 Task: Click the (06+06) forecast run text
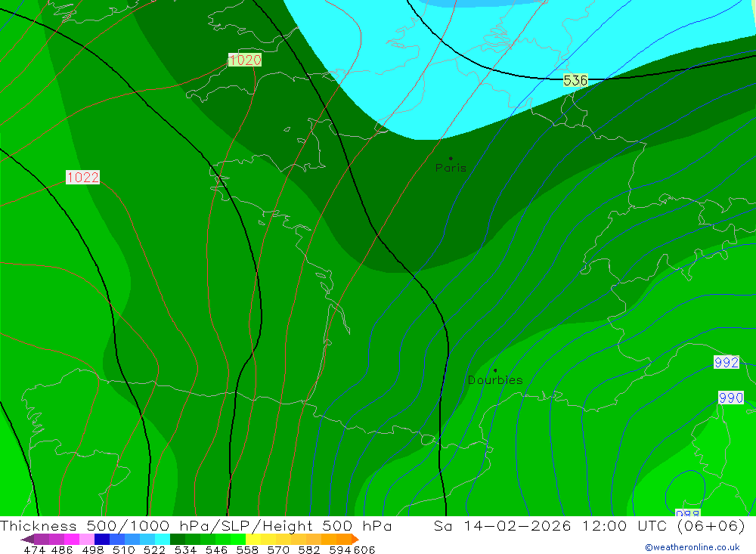click(711, 525)
